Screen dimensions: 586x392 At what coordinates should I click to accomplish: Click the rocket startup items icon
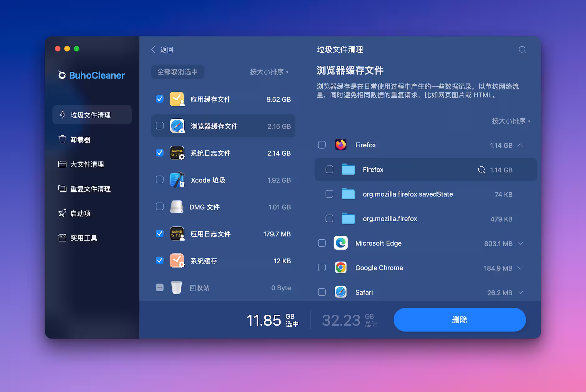pos(62,213)
